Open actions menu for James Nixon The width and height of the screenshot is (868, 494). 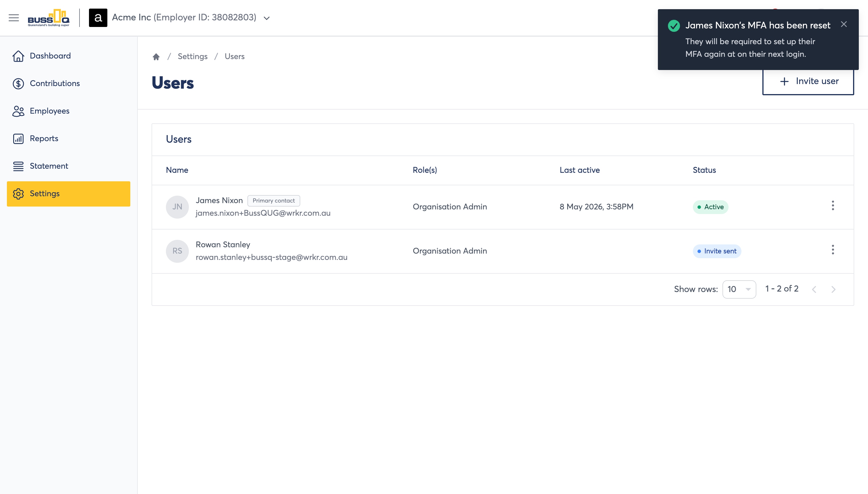pos(832,206)
